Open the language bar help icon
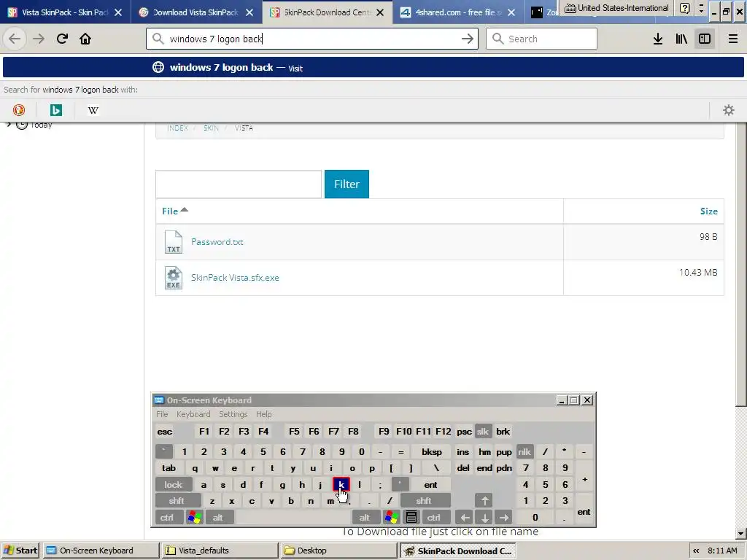Screen dimensions: 747x560 (x=684, y=8)
